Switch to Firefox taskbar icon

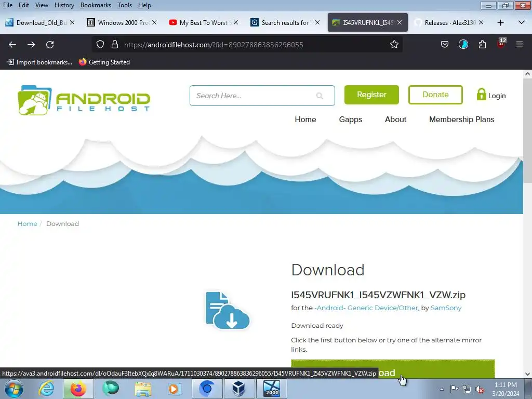pos(78,389)
